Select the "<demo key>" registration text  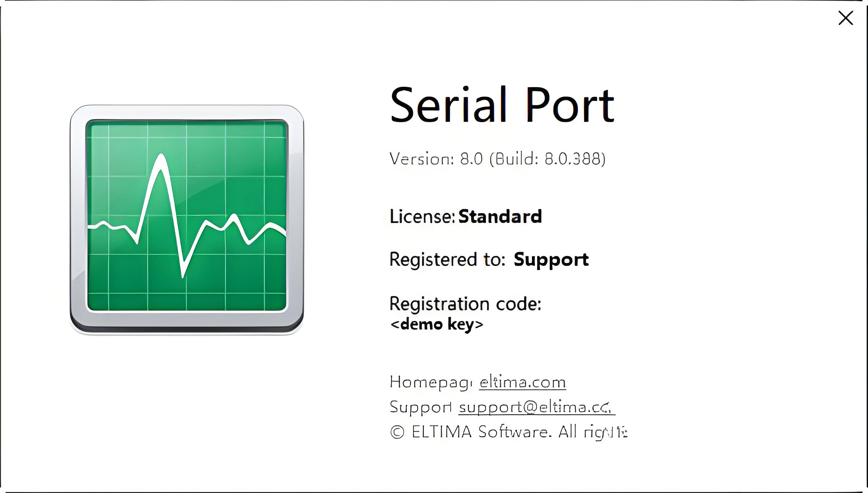(x=437, y=324)
